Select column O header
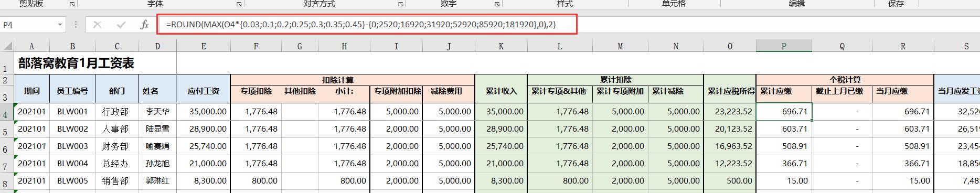The height and width of the screenshot is (193, 980). coord(730,46)
